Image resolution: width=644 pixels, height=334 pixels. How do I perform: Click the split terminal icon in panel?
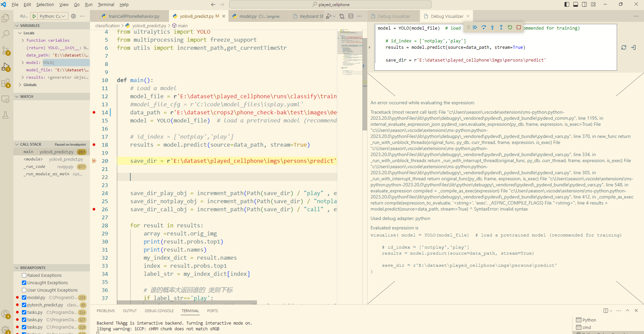[606, 310]
